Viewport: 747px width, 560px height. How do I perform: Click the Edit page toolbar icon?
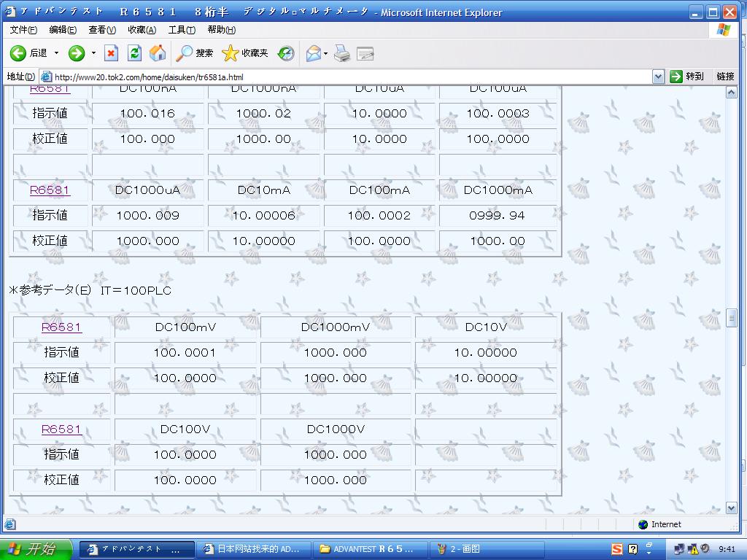[365, 53]
